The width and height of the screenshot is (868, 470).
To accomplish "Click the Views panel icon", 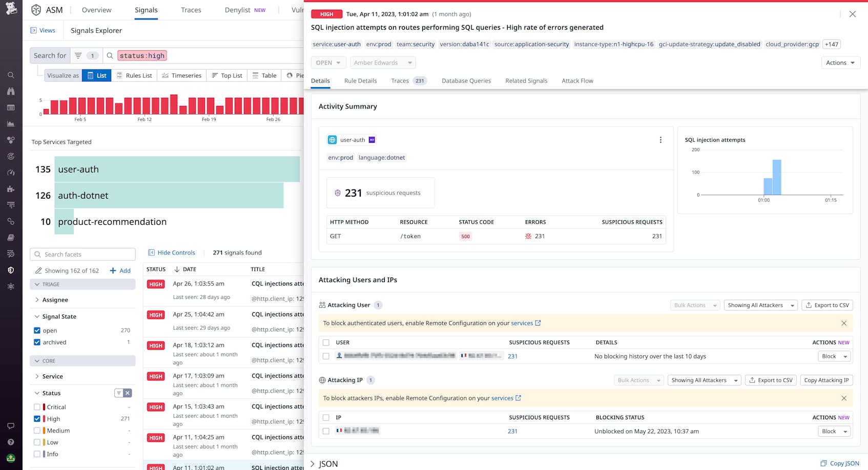I will pos(34,30).
